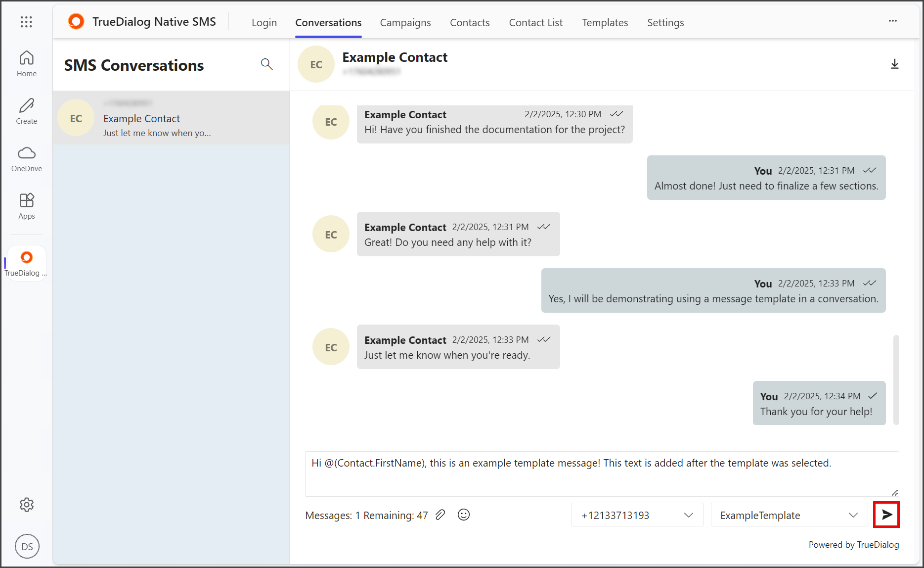Click the conversation vertical scrollbar
Screen dimensions: 924x568
tap(896, 379)
